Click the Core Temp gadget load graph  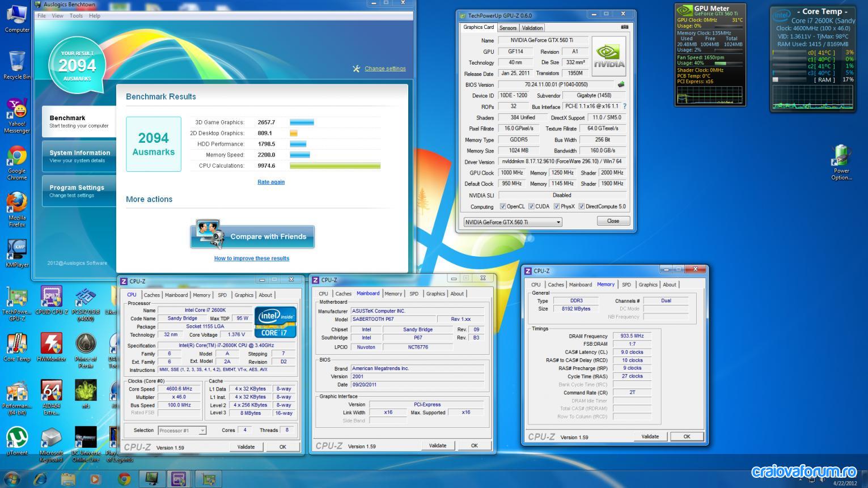coord(813,96)
